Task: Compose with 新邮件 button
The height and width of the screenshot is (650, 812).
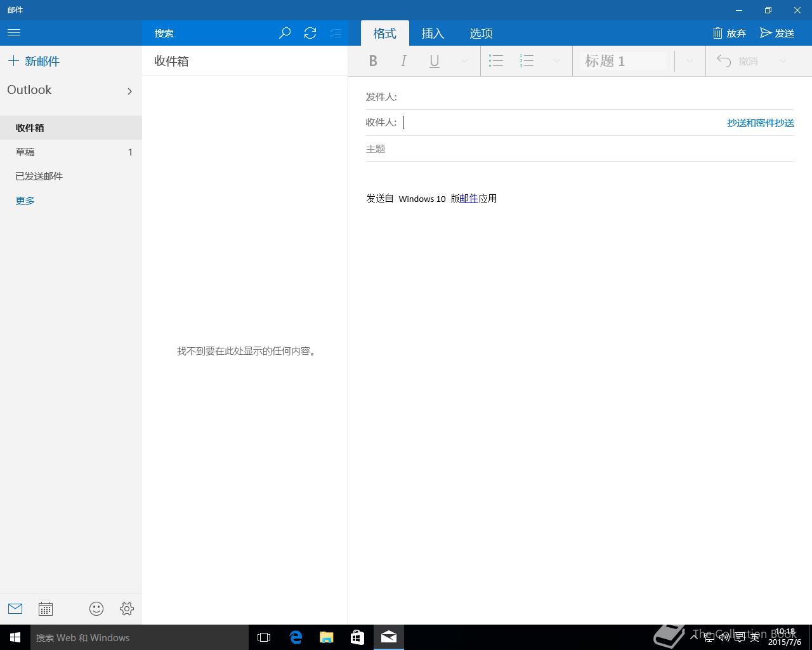Action: (34, 61)
